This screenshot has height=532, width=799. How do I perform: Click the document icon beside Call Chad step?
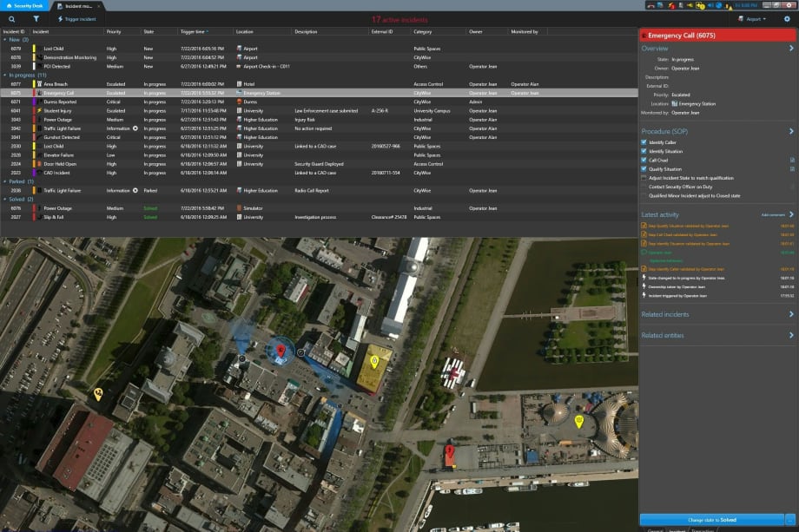(x=792, y=161)
